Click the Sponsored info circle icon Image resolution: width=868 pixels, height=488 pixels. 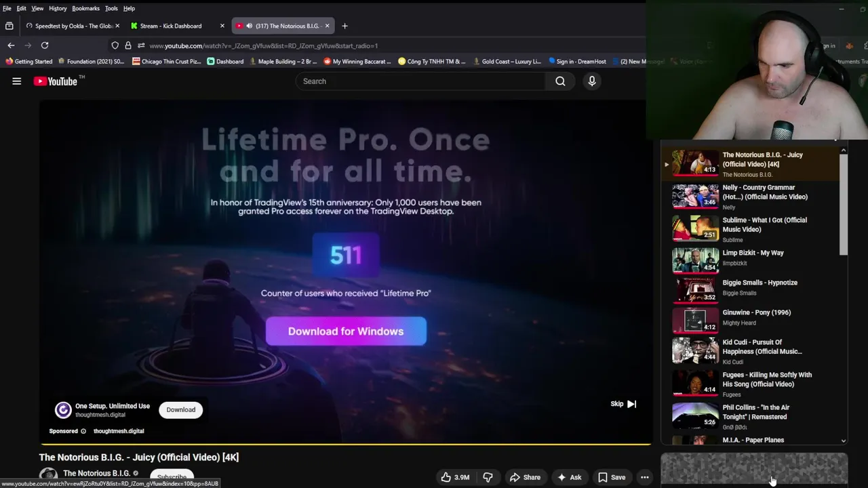(x=83, y=431)
